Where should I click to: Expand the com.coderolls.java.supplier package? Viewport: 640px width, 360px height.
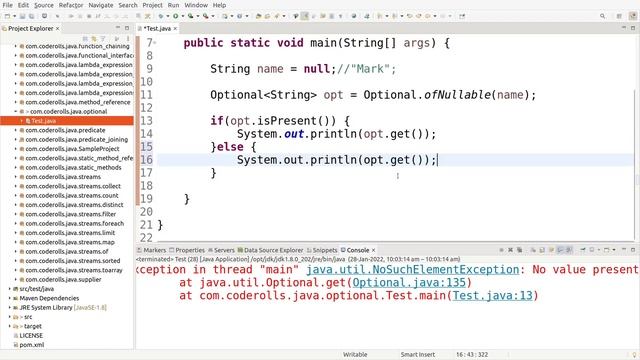(x=16, y=280)
